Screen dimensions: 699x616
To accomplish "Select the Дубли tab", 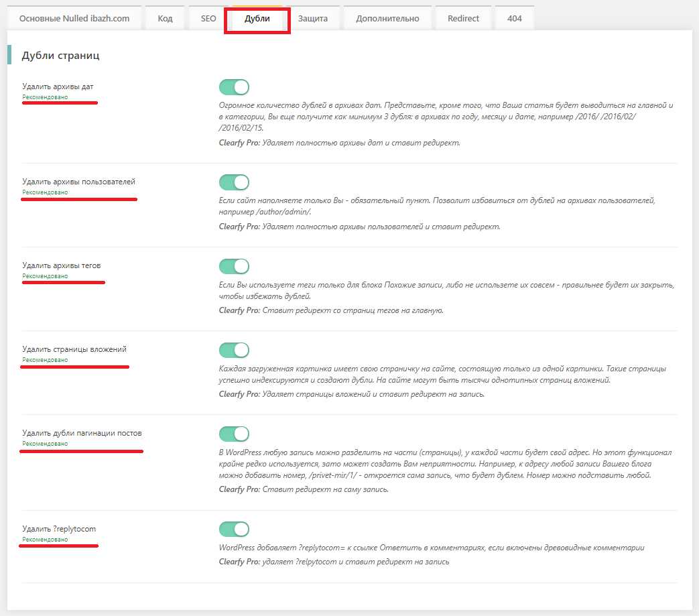I will 257,18.
